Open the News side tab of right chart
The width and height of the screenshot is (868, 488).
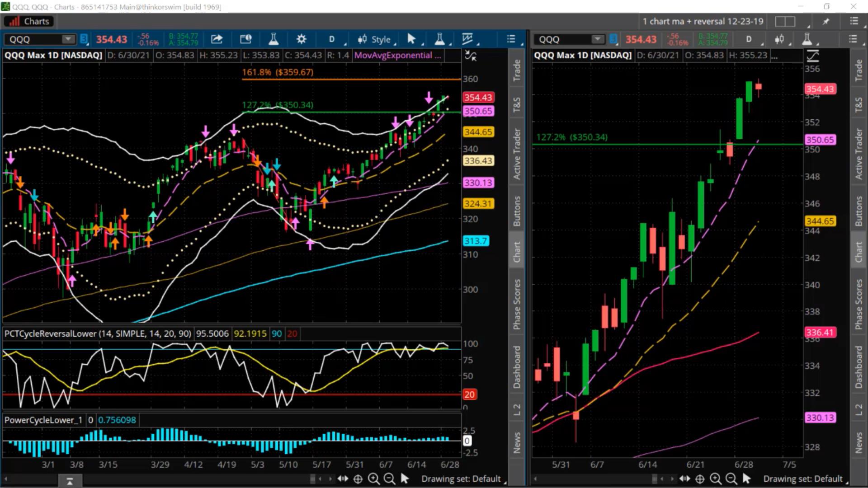coord(859,442)
